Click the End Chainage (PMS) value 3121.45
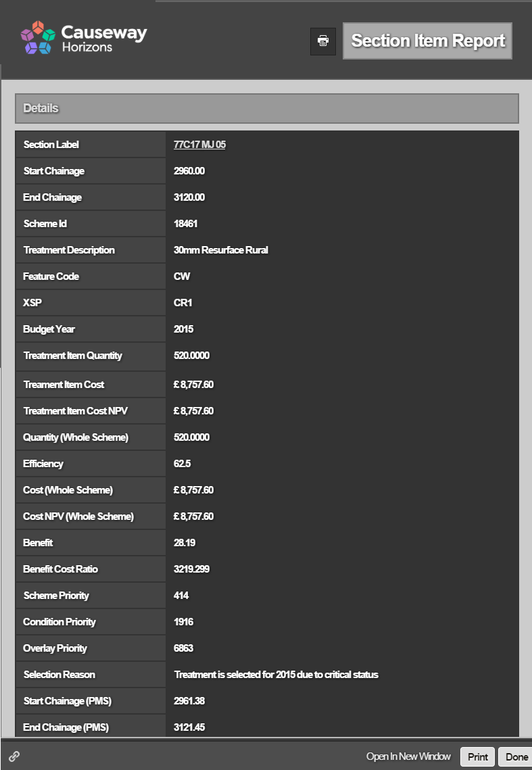This screenshot has height=770, width=532. pyautogui.click(x=189, y=727)
